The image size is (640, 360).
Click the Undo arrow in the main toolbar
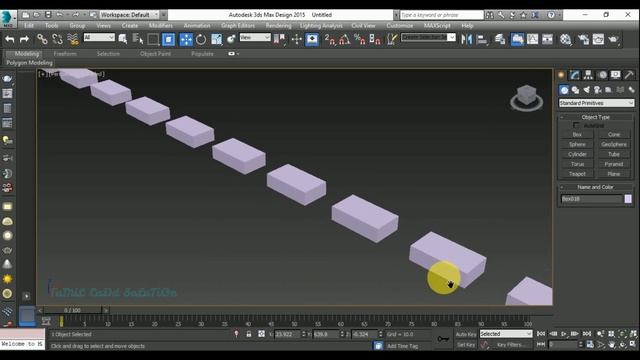point(10,39)
